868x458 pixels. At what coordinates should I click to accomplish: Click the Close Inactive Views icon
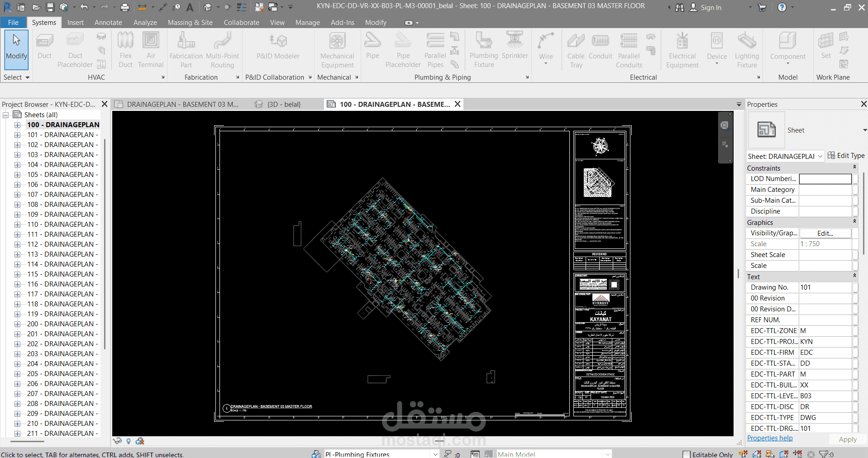tap(259, 7)
